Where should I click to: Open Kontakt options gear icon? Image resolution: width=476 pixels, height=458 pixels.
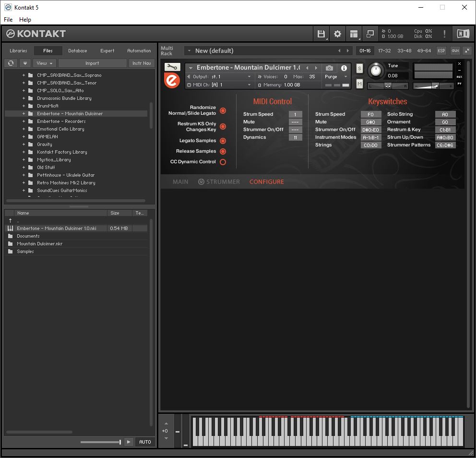pos(337,34)
